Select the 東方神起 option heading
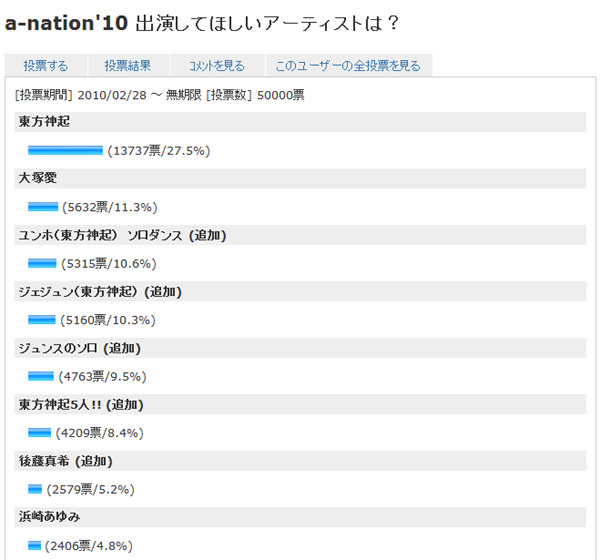This screenshot has width=600, height=560. tap(44, 122)
